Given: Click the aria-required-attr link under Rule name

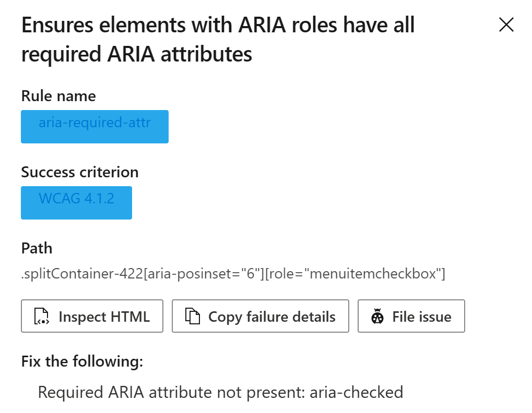Looking at the screenshot, I should 94,126.
